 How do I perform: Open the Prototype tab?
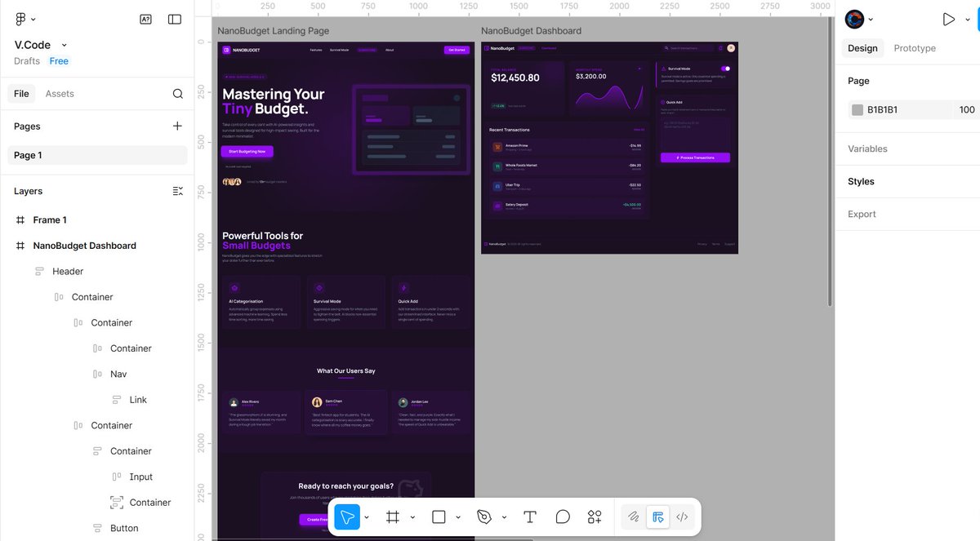point(915,48)
